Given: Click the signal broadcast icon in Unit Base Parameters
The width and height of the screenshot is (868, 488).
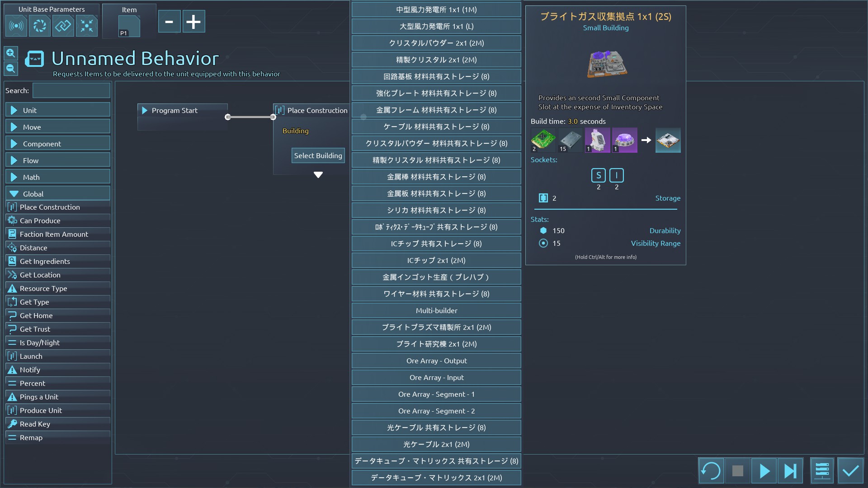Looking at the screenshot, I should tap(16, 26).
